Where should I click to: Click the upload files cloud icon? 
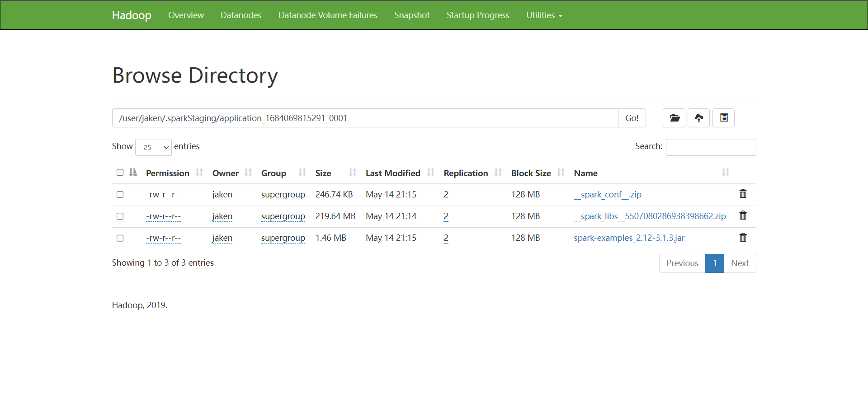click(x=699, y=118)
